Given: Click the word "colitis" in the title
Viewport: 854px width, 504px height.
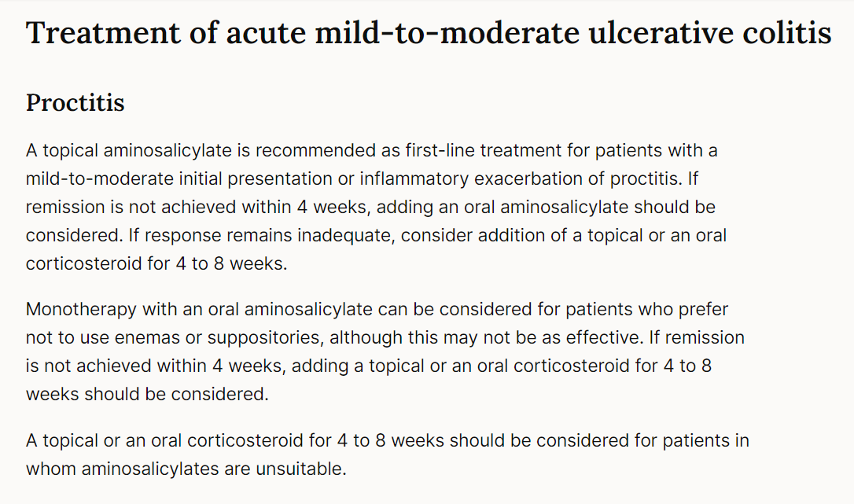Looking at the screenshot, I should coord(787,33).
